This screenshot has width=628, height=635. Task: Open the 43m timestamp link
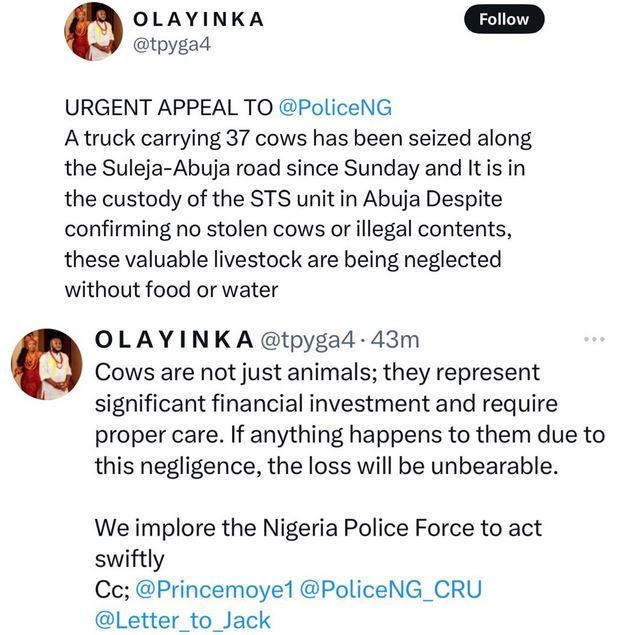(x=395, y=341)
